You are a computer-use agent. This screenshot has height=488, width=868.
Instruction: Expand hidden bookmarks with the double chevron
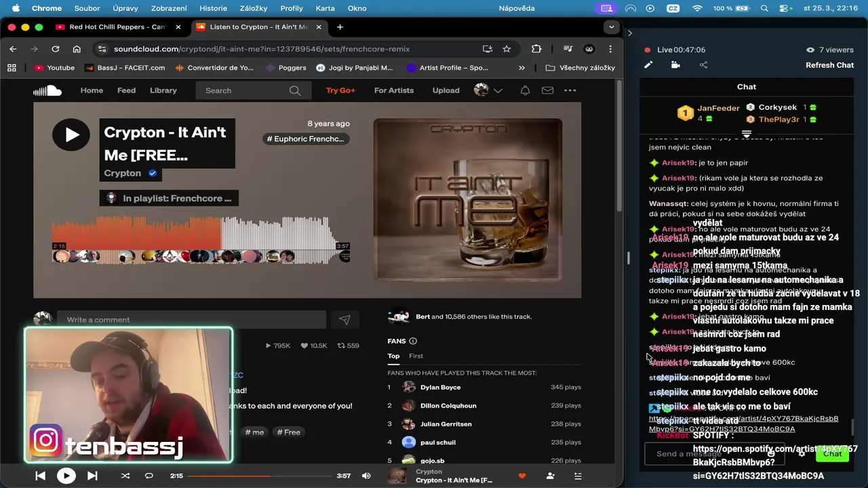(x=521, y=68)
